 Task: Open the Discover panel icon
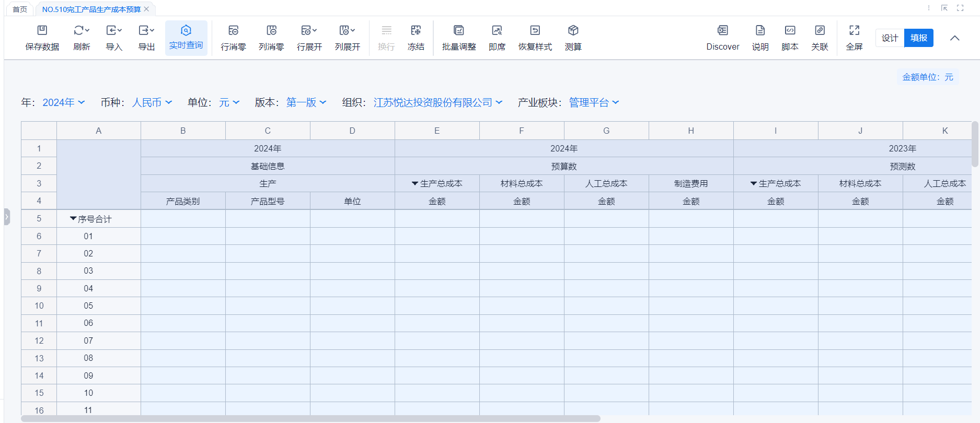point(722,30)
